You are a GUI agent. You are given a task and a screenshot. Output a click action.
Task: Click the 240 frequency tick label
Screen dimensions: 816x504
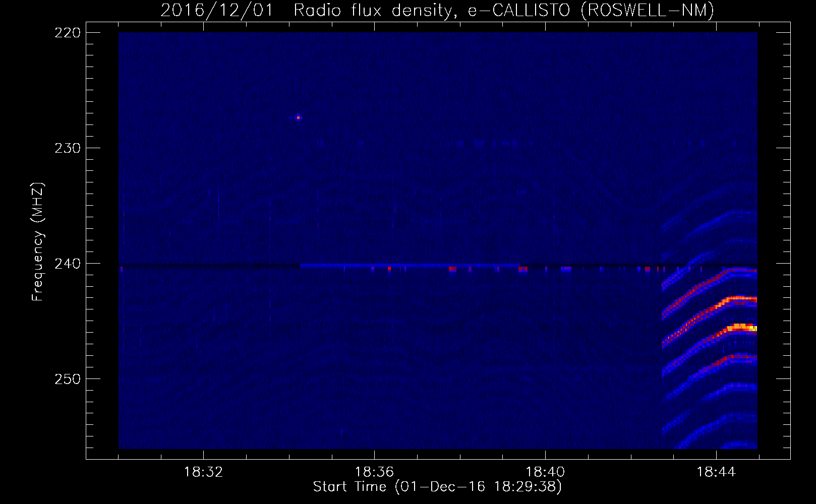click(67, 264)
